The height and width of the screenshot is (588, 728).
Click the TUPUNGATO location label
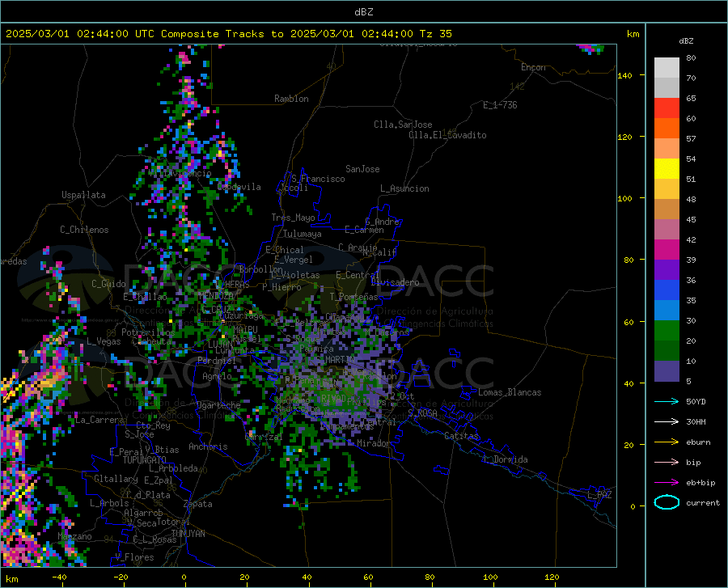(x=145, y=460)
